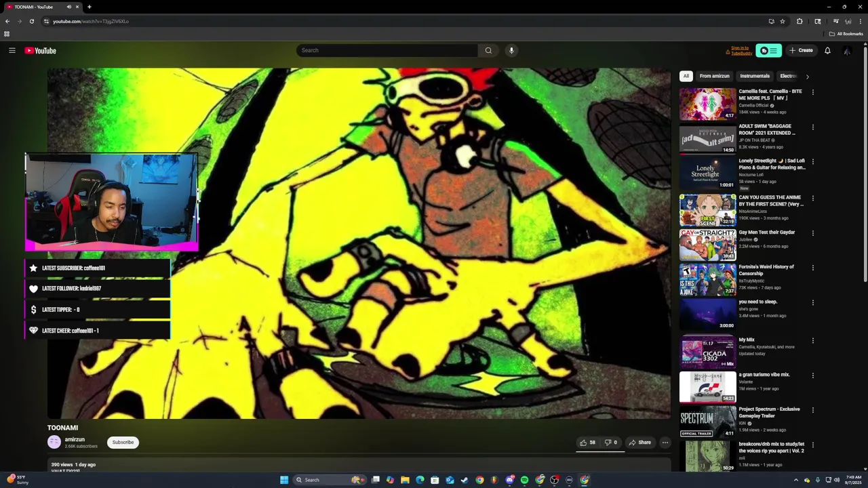Select the partially visible Electronic filter chip

788,76
